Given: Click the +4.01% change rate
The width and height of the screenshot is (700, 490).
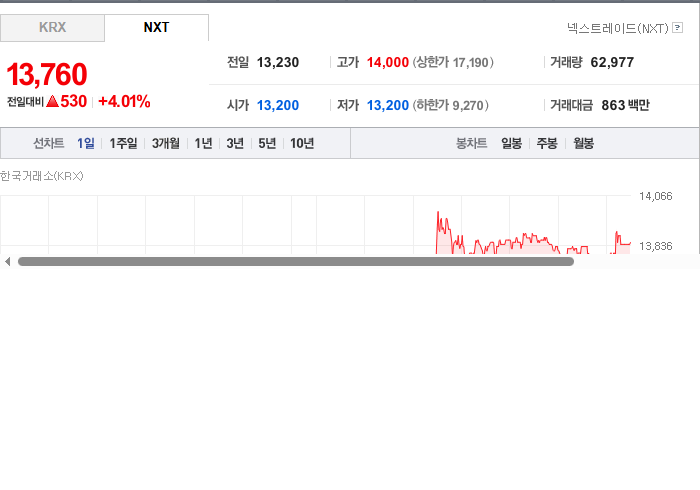Looking at the screenshot, I should [124, 101].
